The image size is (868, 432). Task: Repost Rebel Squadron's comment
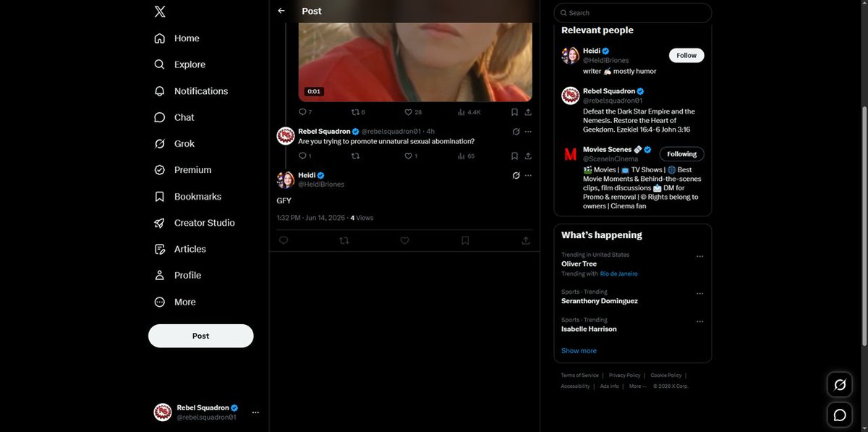355,156
